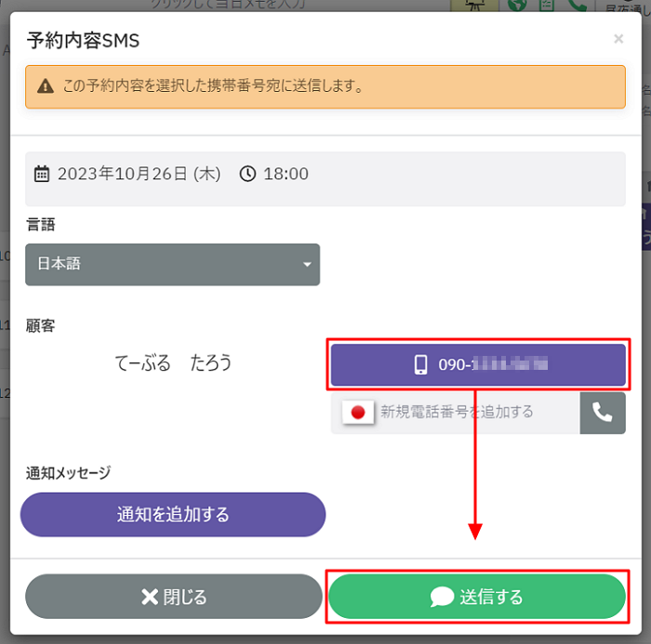Click the clock icon next to 18:00
The image size is (651, 644).
[x=247, y=174]
